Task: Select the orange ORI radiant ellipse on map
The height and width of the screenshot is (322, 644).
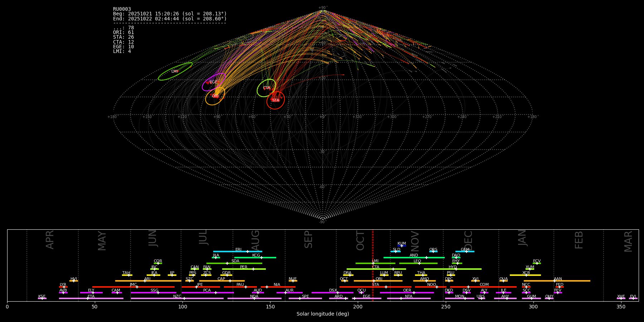Action: [x=215, y=96]
